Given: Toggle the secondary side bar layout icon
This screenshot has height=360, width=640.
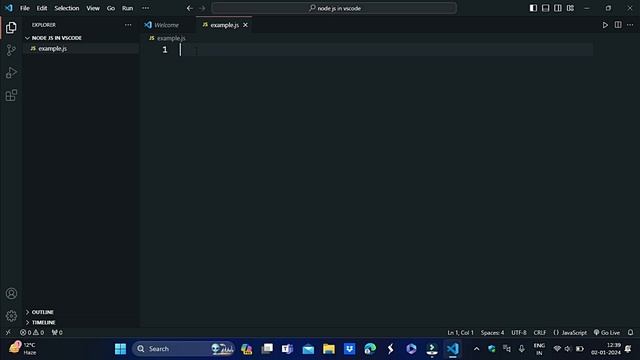Looking at the screenshot, I should [x=558, y=8].
